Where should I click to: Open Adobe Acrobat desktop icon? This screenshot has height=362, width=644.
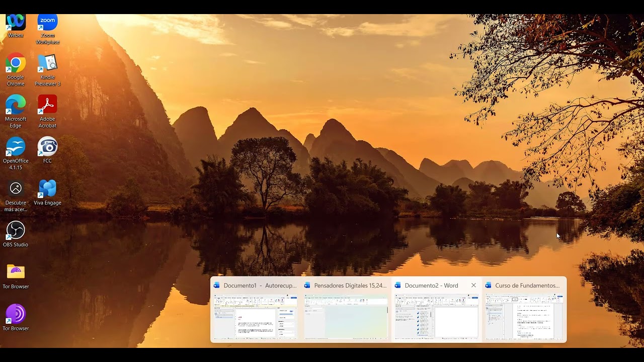tap(47, 111)
